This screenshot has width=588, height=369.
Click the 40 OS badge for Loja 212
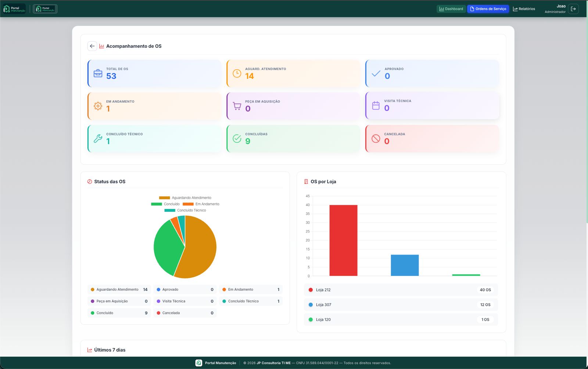[485, 290]
